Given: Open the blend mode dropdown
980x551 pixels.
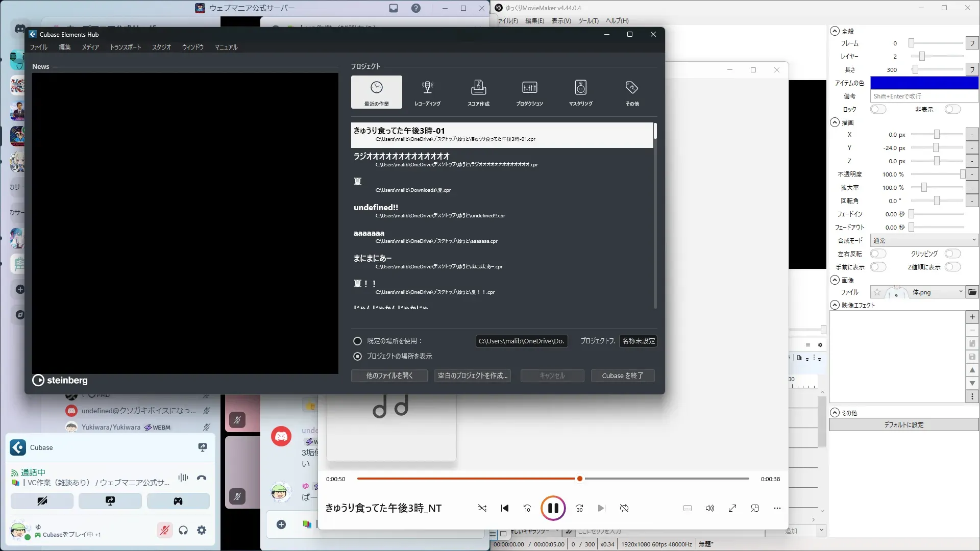Looking at the screenshot, I should click(x=924, y=240).
